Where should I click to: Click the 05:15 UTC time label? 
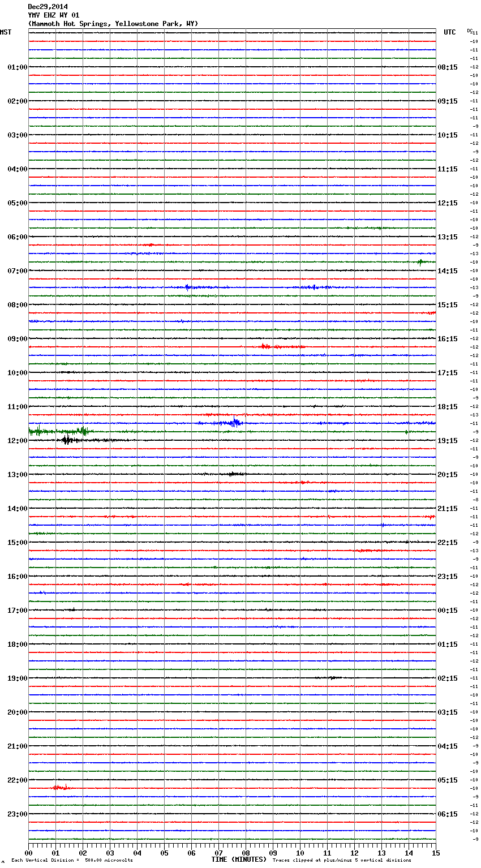tap(448, 780)
